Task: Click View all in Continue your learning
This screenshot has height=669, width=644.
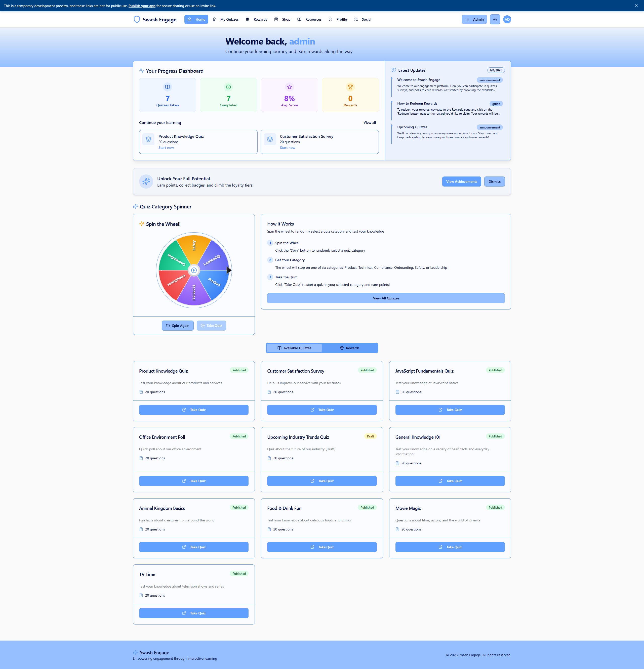Action: click(370, 122)
